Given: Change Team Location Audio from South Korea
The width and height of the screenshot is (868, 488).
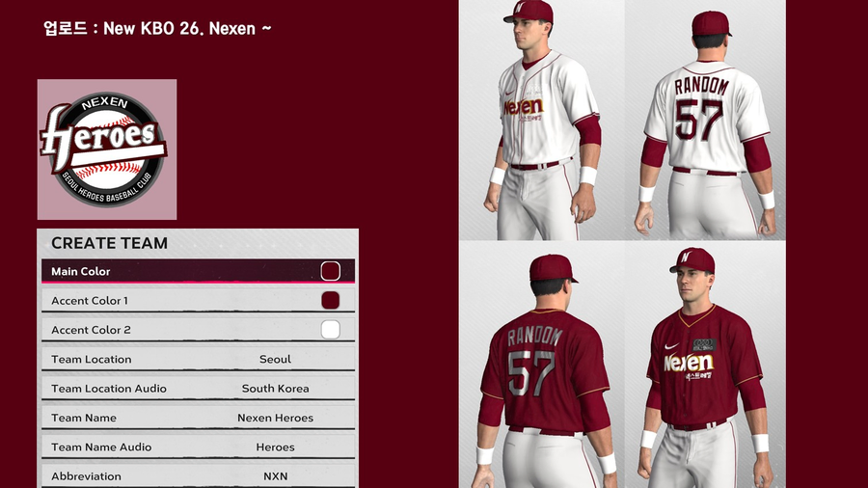Looking at the screenshot, I should [198, 389].
